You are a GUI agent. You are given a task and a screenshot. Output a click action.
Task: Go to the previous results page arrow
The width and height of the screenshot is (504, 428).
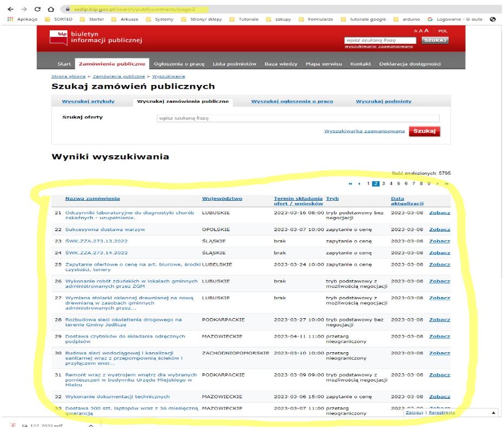[x=359, y=184]
